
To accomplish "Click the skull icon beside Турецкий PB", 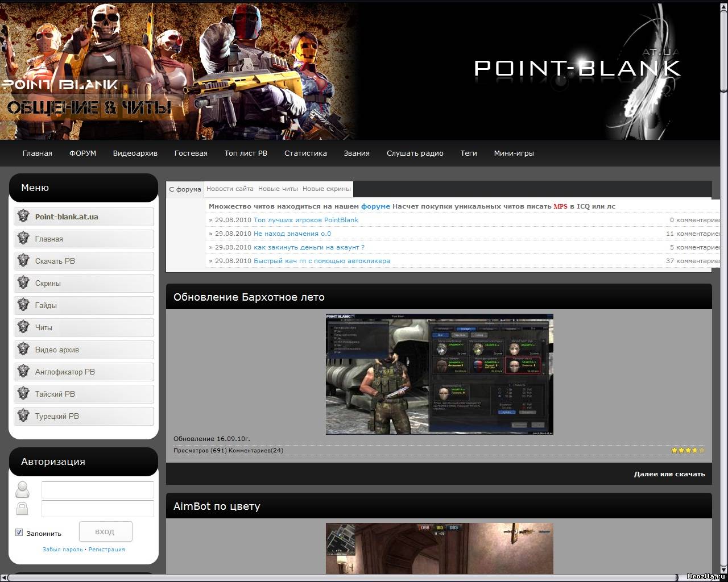I will [x=23, y=415].
